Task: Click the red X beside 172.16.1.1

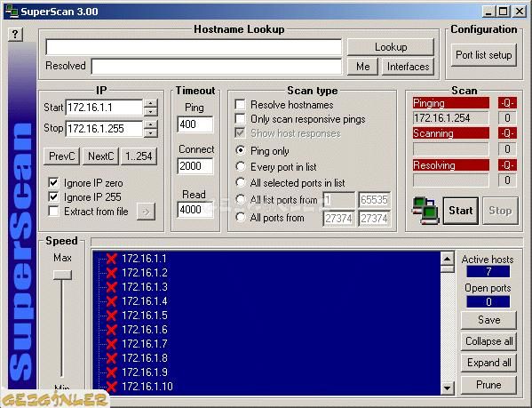Action: coord(111,259)
